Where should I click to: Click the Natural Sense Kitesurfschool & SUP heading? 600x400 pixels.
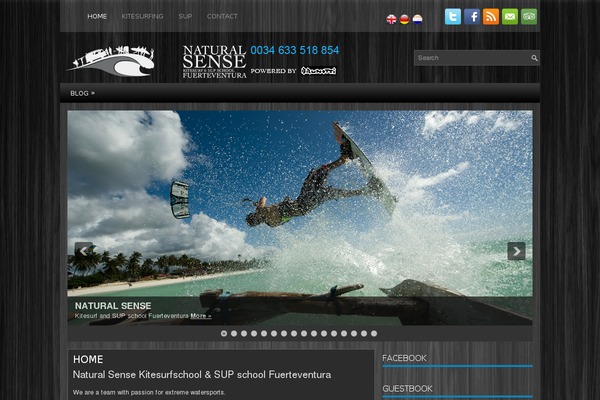[x=202, y=375]
